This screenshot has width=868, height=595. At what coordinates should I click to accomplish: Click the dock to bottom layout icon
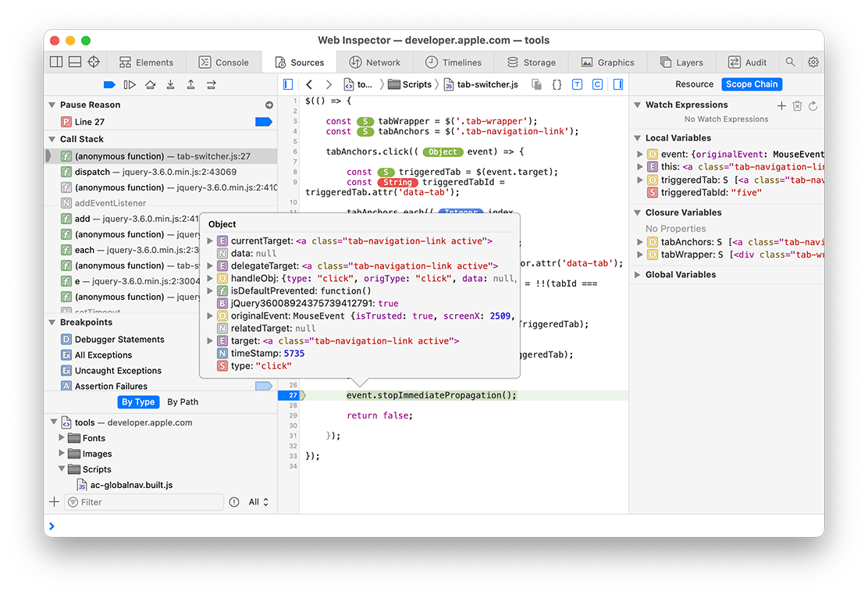pos(75,62)
